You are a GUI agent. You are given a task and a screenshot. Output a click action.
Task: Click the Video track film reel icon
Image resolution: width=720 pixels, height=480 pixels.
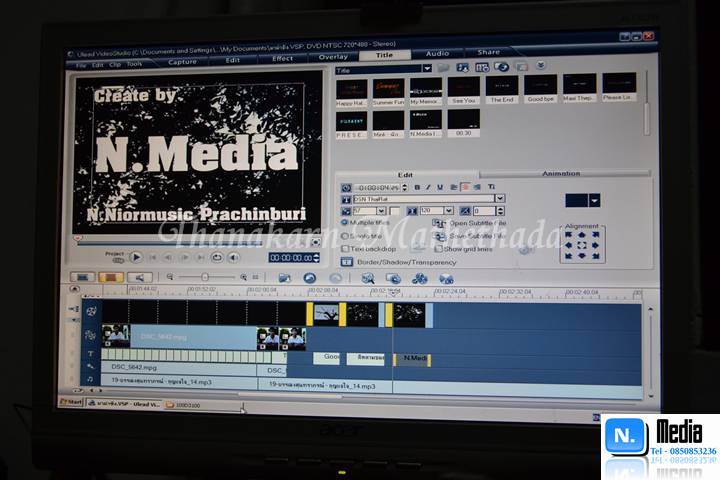pos(91,311)
